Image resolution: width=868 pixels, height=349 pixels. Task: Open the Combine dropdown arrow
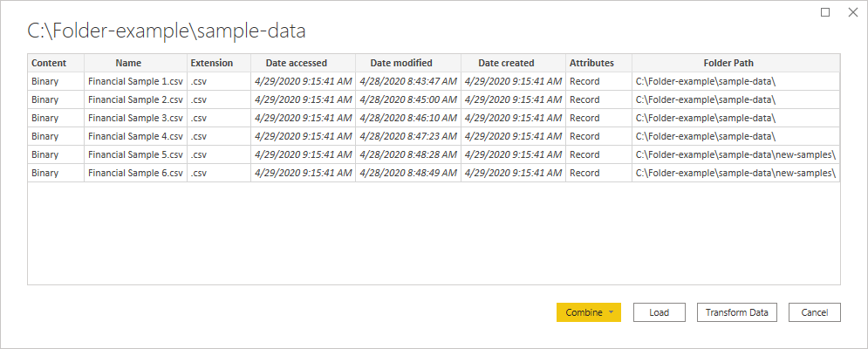[612, 312]
